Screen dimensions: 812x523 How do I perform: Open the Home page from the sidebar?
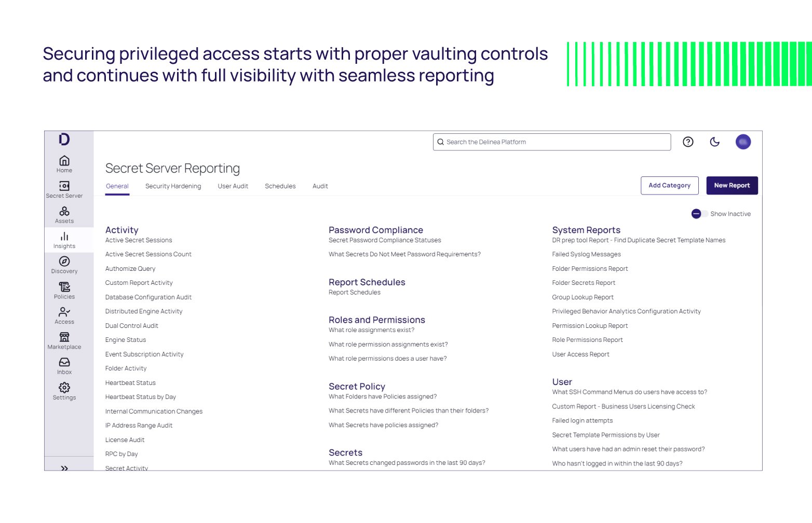(64, 163)
